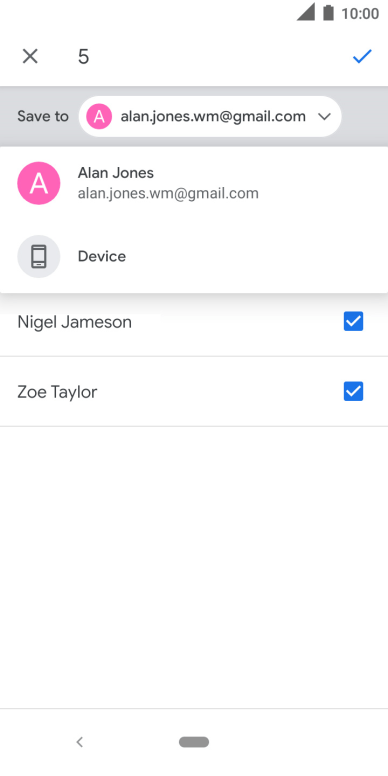Tap the phone Device icon
Image resolution: width=388 pixels, height=776 pixels.
coord(39,256)
